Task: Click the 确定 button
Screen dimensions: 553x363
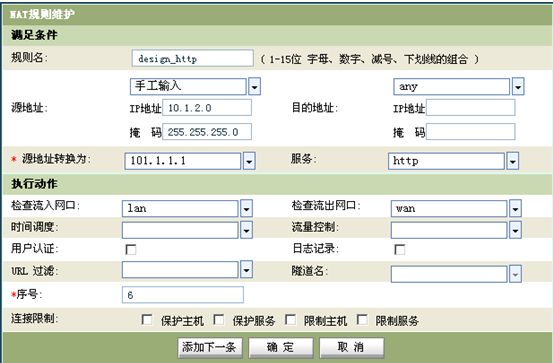Action: (281, 347)
